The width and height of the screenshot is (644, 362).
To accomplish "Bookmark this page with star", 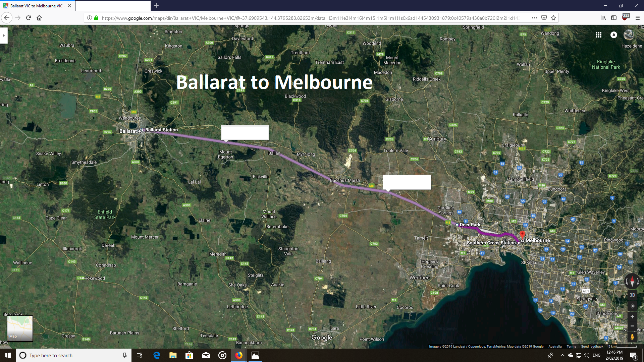I will (x=553, y=18).
